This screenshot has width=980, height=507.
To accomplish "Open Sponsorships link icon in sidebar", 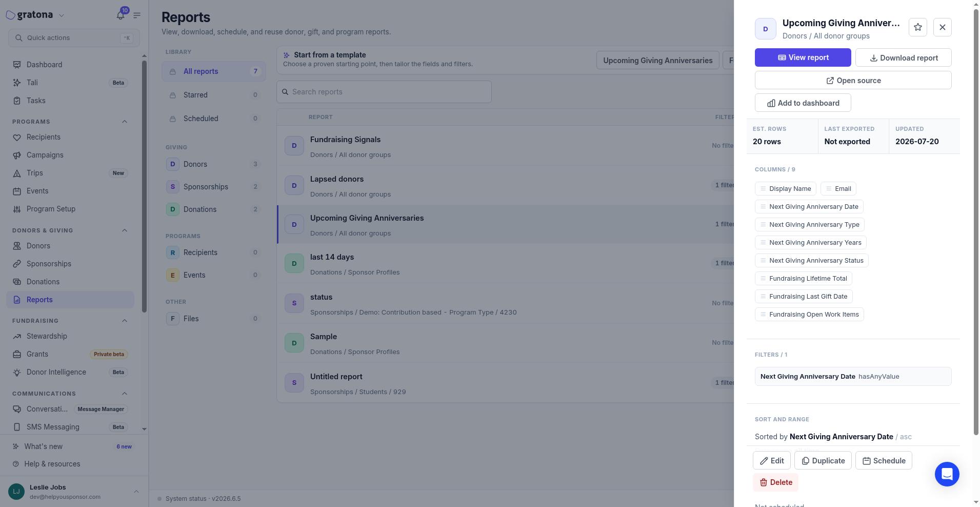I will 17,264.
